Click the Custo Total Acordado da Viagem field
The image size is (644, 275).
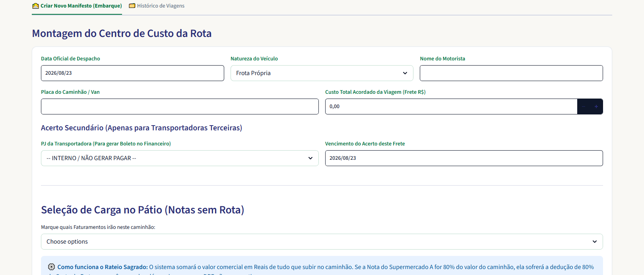tap(451, 107)
